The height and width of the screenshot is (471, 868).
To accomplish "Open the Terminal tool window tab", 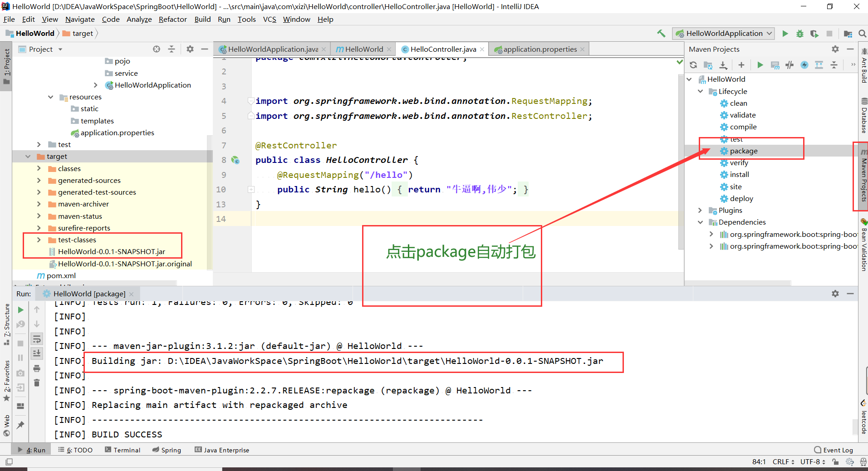I will [x=123, y=450].
